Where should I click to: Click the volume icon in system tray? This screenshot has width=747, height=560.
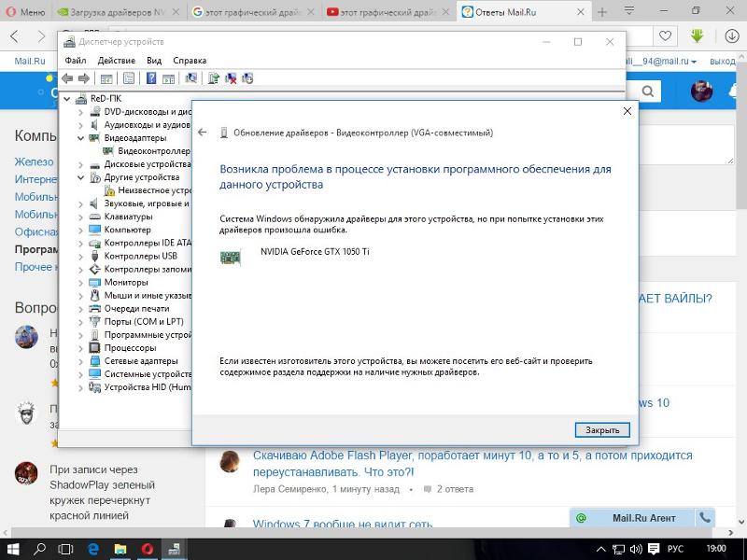635,550
